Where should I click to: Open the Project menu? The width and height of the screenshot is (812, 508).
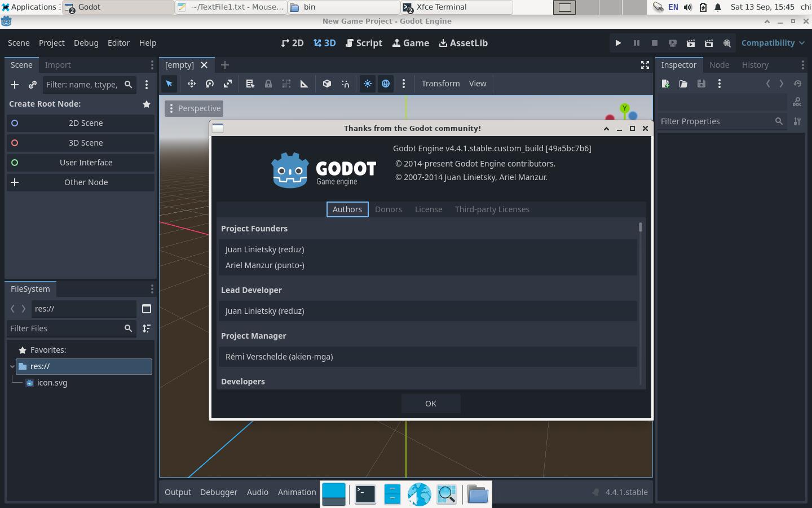click(52, 43)
